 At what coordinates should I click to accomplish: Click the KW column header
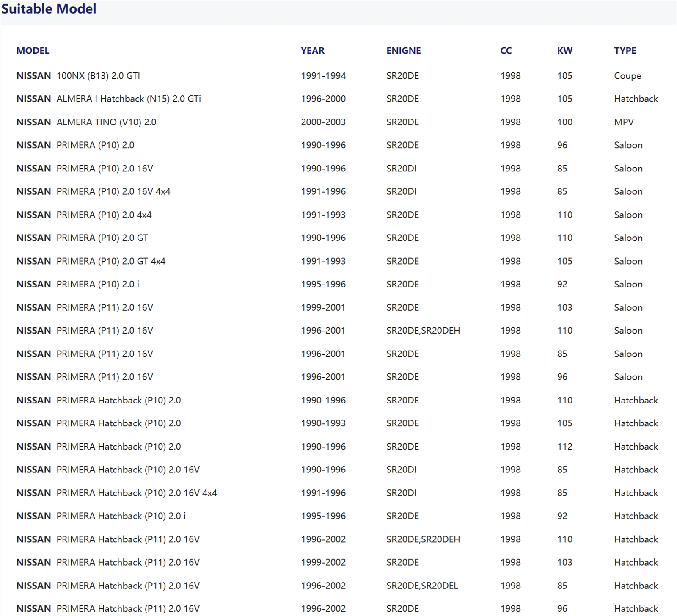click(x=565, y=51)
